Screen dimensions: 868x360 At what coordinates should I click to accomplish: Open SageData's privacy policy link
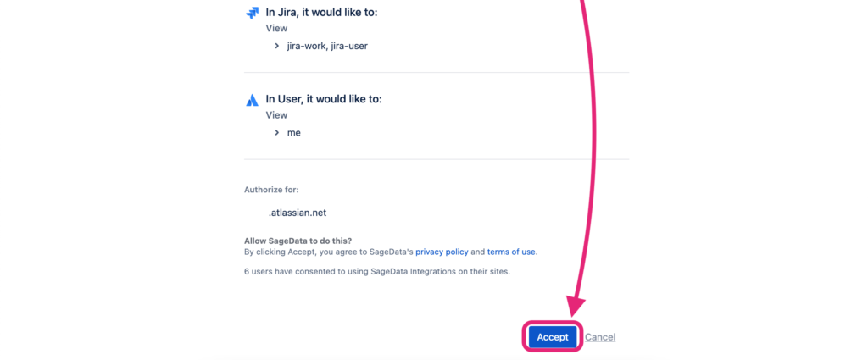tap(442, 252)
